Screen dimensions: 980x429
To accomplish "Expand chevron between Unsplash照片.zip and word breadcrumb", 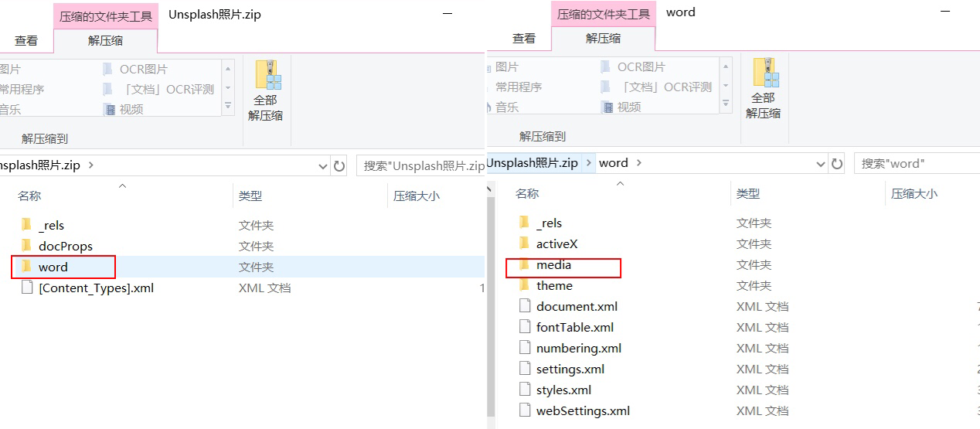I will click(x=588, y=163).
